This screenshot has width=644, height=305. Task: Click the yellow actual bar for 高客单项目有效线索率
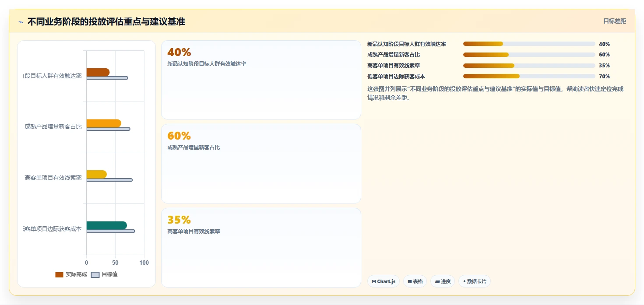[97, 174]
